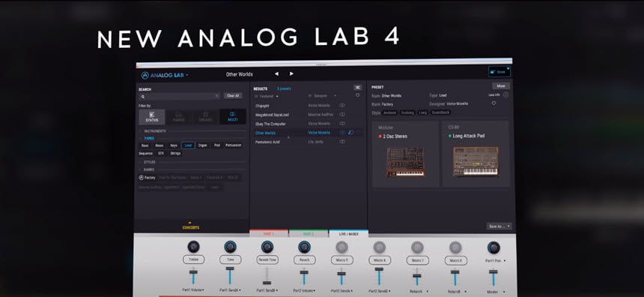Image resolution: width=644 pixels, height=297 pixels.
Task: Open the Mixer button in Preset panel
Action: click(501, 86)
